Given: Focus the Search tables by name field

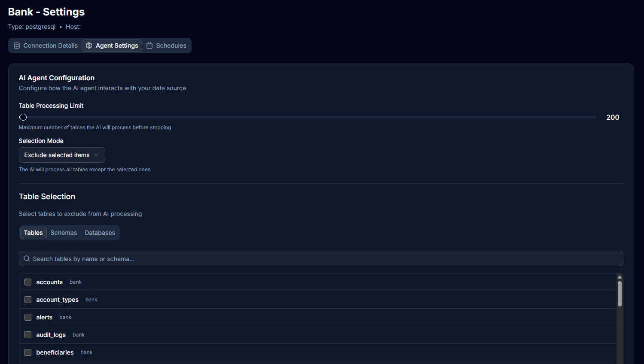Looking at the screenshot, I should [x=321, y=258].
